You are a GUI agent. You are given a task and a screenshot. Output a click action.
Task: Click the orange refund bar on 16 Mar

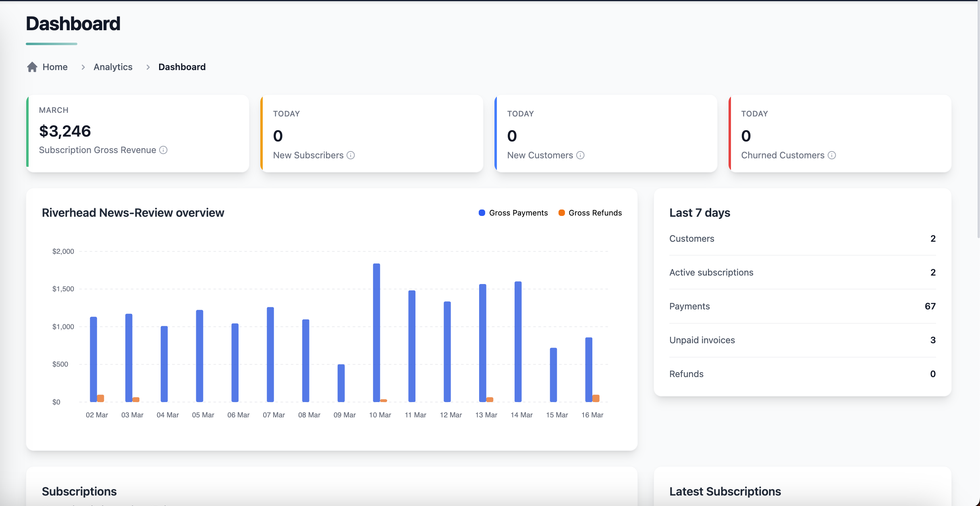(596, 398)
